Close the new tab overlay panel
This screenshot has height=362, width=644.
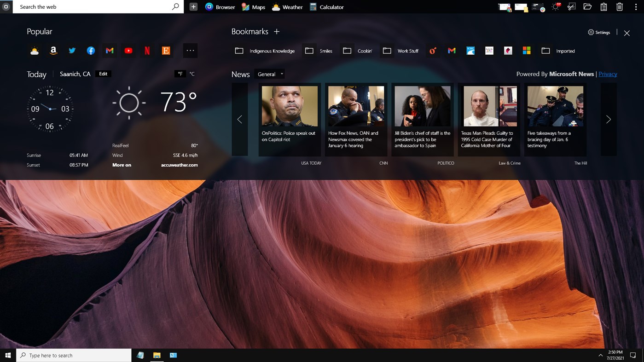coord(627,33)
